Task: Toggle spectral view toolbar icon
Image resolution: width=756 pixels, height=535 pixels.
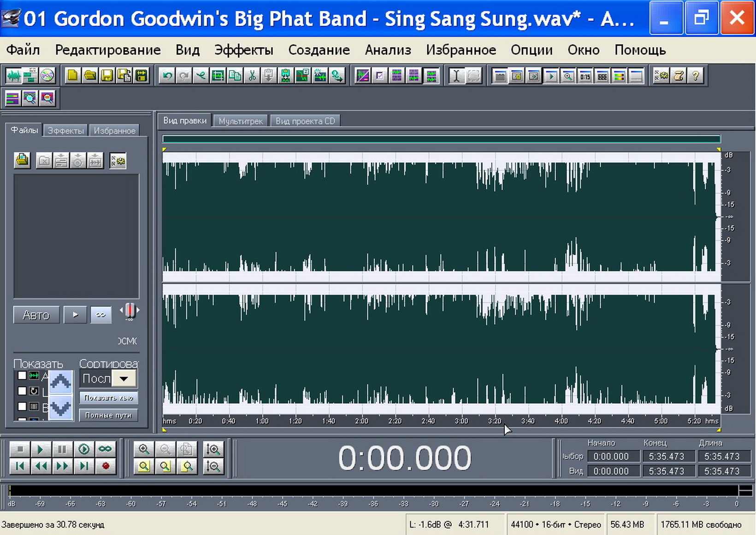Action: [x=363, y=76]
